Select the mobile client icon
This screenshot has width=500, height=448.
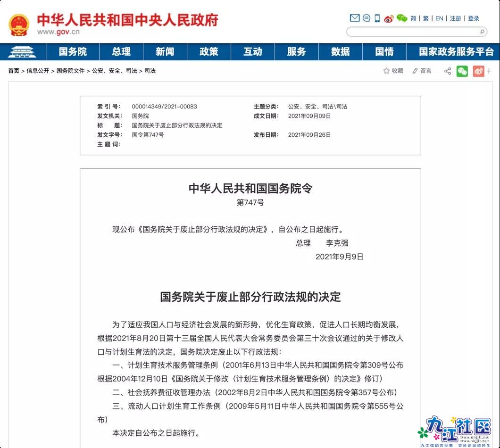[377, 18]
